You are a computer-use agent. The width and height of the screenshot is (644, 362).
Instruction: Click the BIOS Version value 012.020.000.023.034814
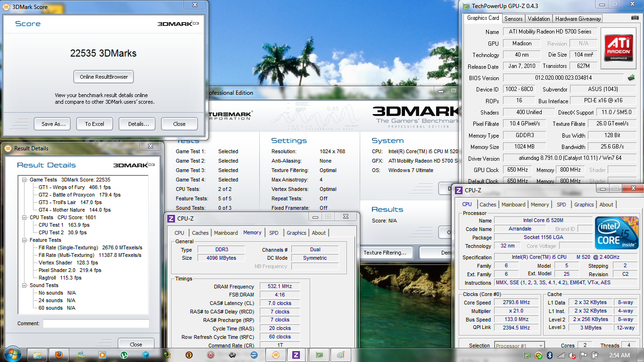click(x=563, y=78)
